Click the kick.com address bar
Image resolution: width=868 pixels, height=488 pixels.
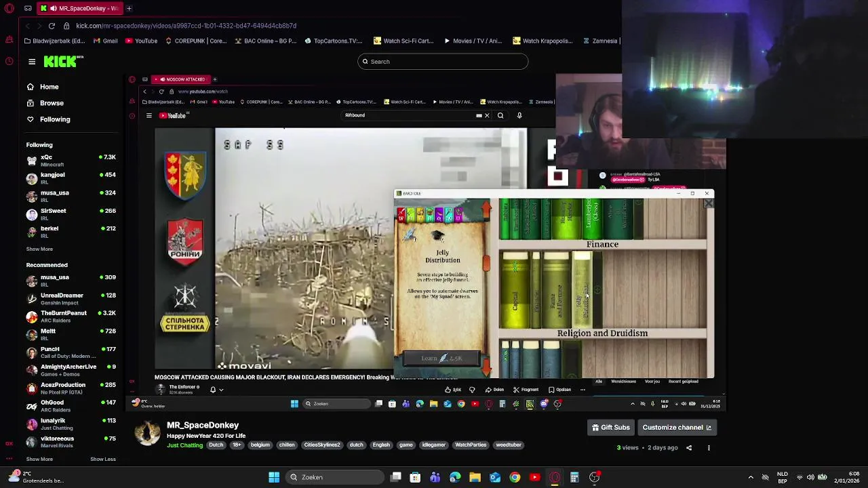pos(186,26)
